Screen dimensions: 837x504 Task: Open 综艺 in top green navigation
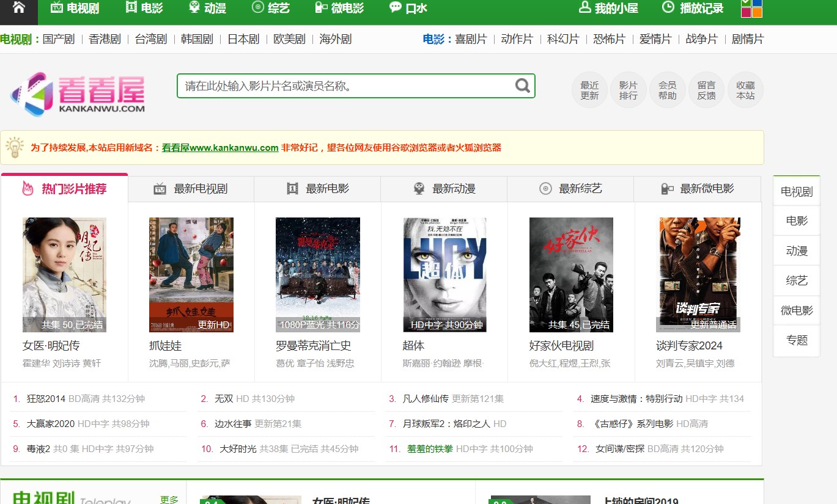coord(271,8)
